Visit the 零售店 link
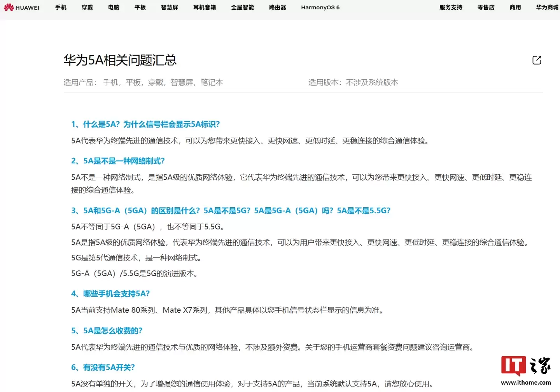This screenshot has height=392, width=560. point(486,7)
